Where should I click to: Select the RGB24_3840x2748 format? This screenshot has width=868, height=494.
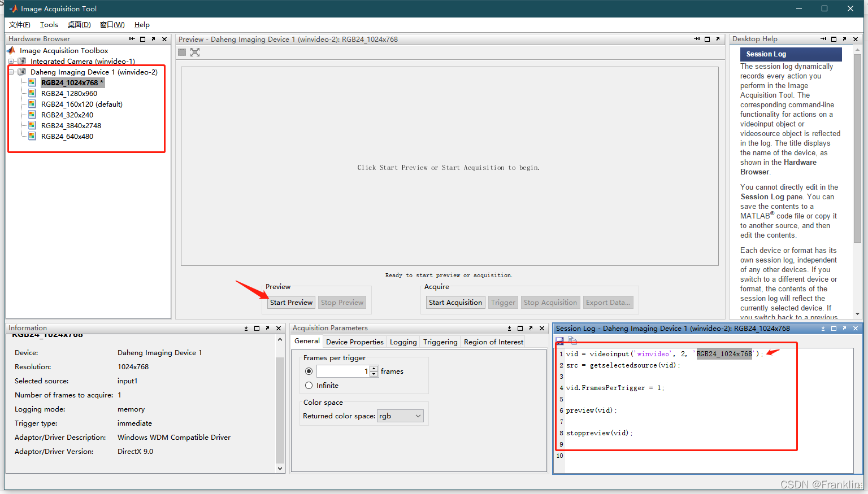click(x=71, y=125)
